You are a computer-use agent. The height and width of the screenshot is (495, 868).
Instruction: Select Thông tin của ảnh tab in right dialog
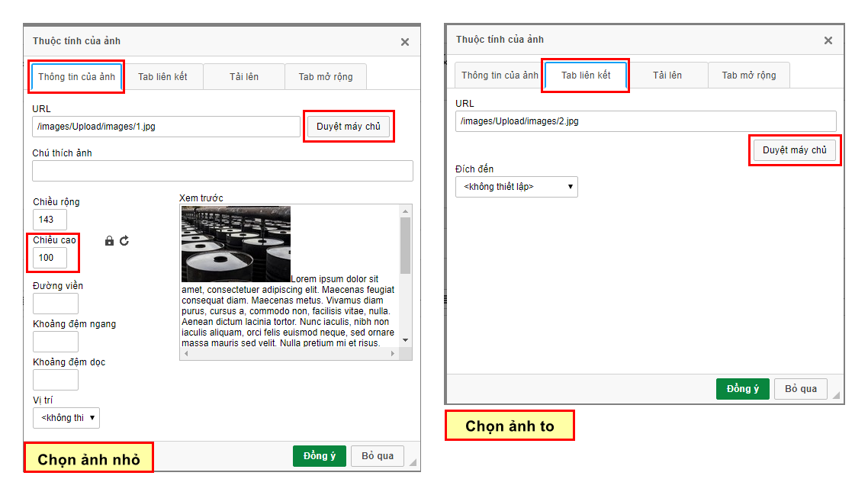499,76
